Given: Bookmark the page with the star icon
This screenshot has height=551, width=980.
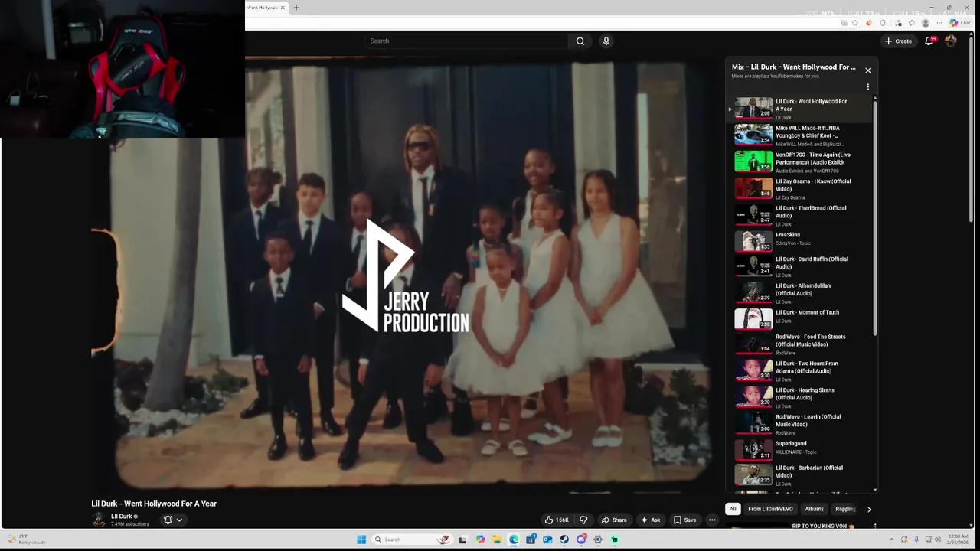Looking at the screenshot, I should [855, 23].
